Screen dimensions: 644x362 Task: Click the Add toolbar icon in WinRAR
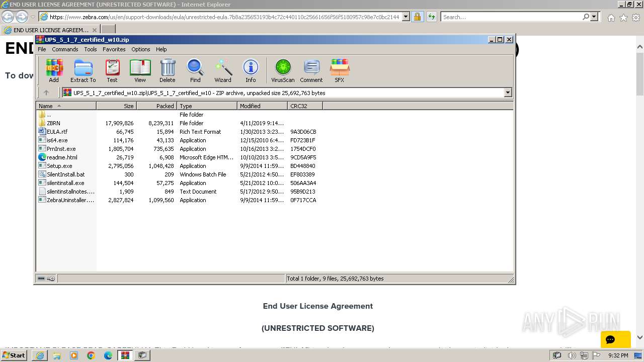(x=54, y=71)
